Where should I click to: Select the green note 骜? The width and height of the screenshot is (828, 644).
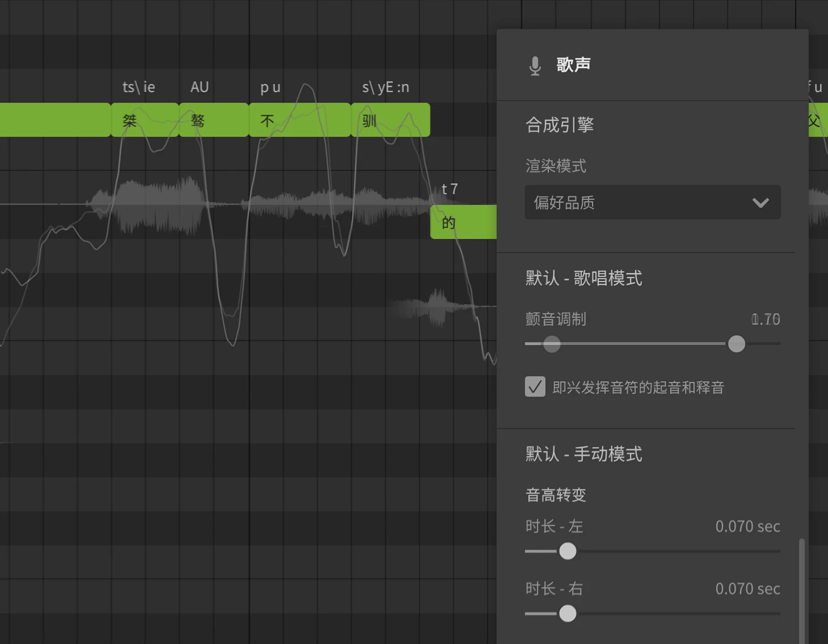click(x=214, y=120)
